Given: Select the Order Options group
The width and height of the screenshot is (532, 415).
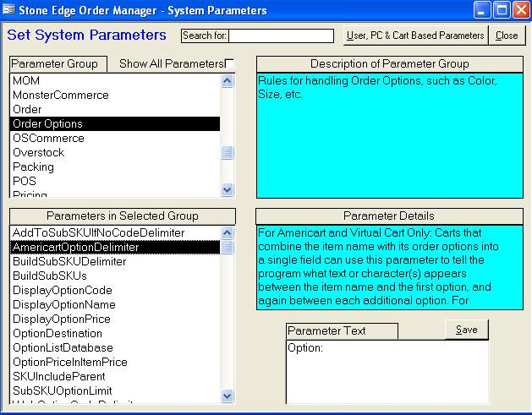Looking at the screenshot, I should [x=115, y=123].
